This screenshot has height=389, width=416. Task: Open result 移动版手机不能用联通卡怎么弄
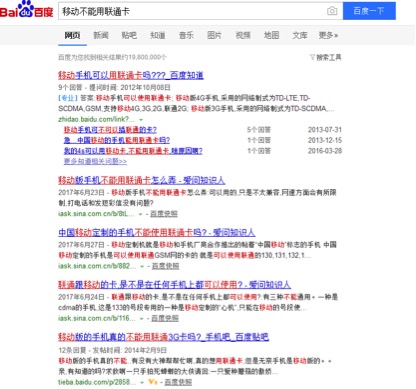pyautogui.click(x=141, y=180)
